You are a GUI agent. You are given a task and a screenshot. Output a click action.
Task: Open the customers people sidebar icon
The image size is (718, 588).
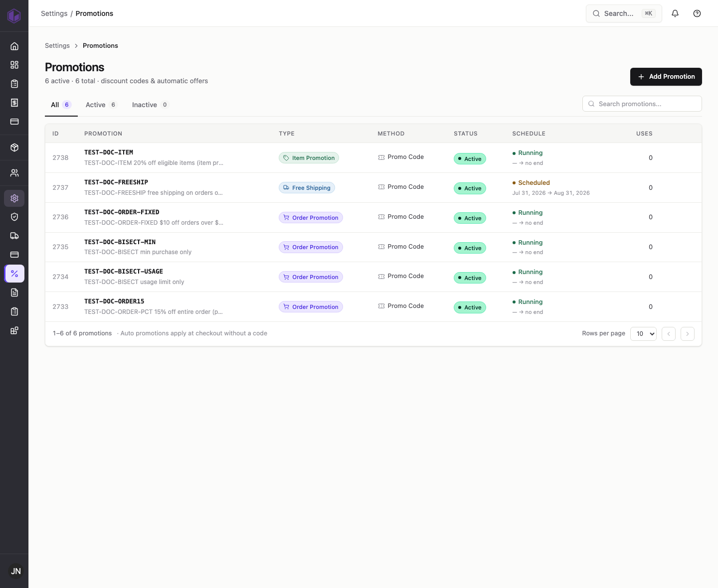(x=14, y=173)
